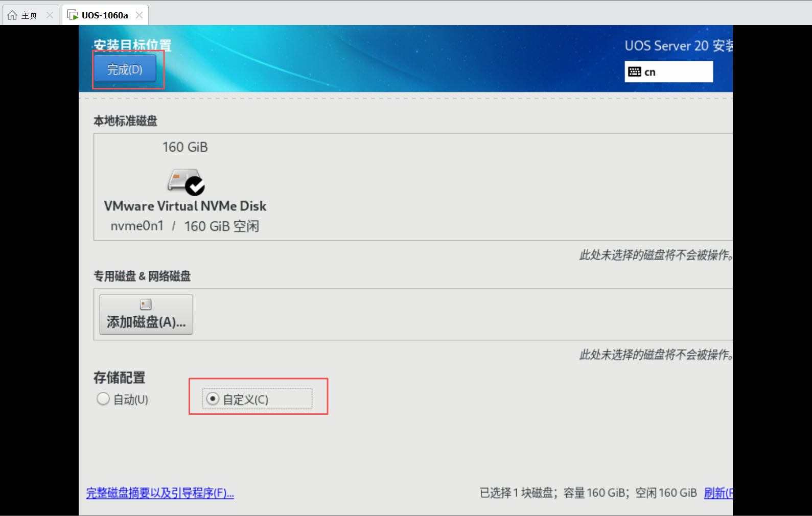Close the 主页 home tab
The image size is (812, 516).
[x=50, y=15]
